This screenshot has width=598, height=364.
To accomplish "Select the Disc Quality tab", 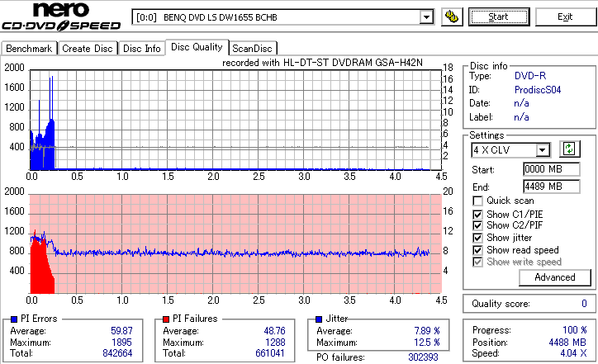I will click(x=197, y=47).
